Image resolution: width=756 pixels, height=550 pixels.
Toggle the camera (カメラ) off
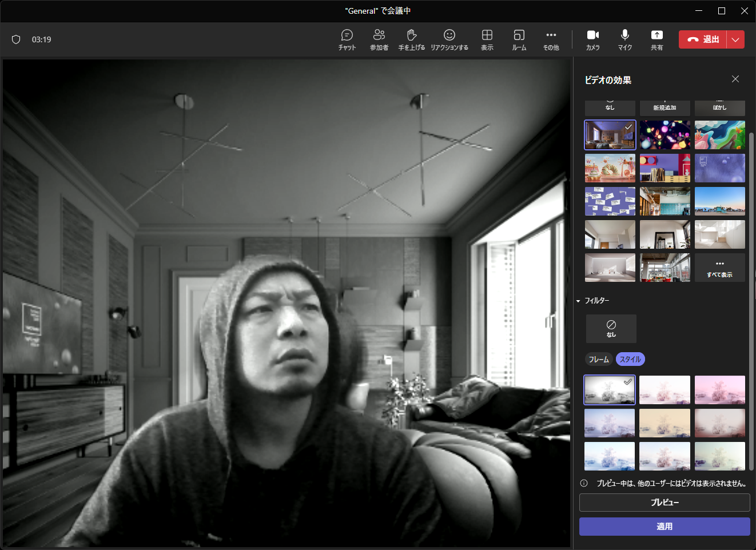pos(593,39)
